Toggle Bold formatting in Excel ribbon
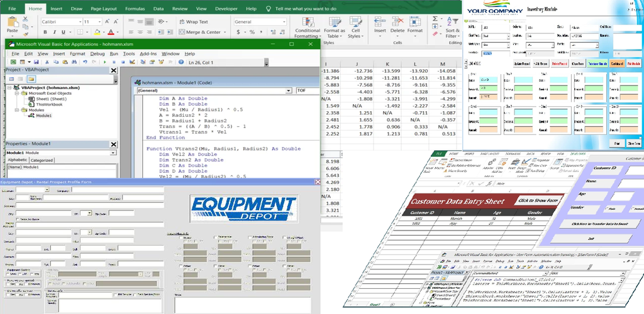644x314 pixels. 45,32
